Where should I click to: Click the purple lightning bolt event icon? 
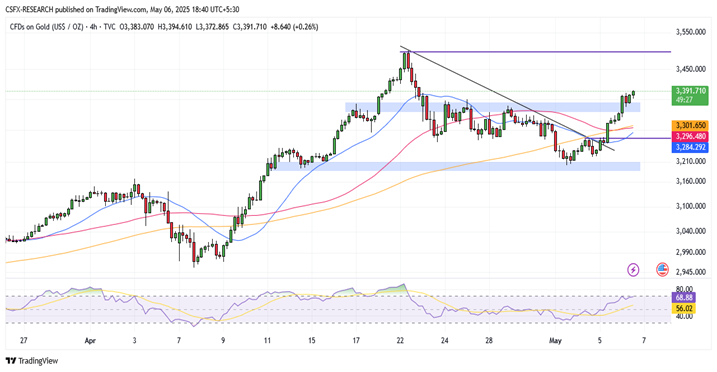pos(633,270)
